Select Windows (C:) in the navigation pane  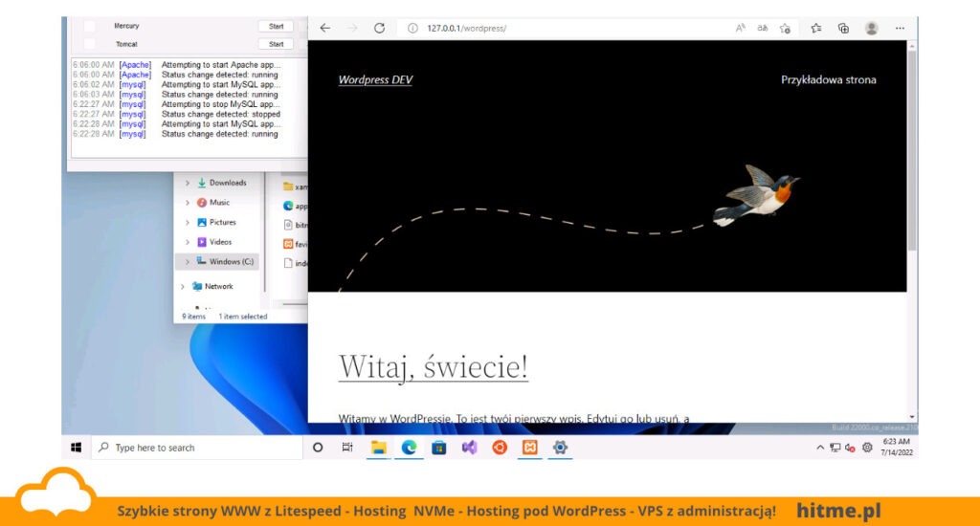pyautogui.click(x=232, y=262)
